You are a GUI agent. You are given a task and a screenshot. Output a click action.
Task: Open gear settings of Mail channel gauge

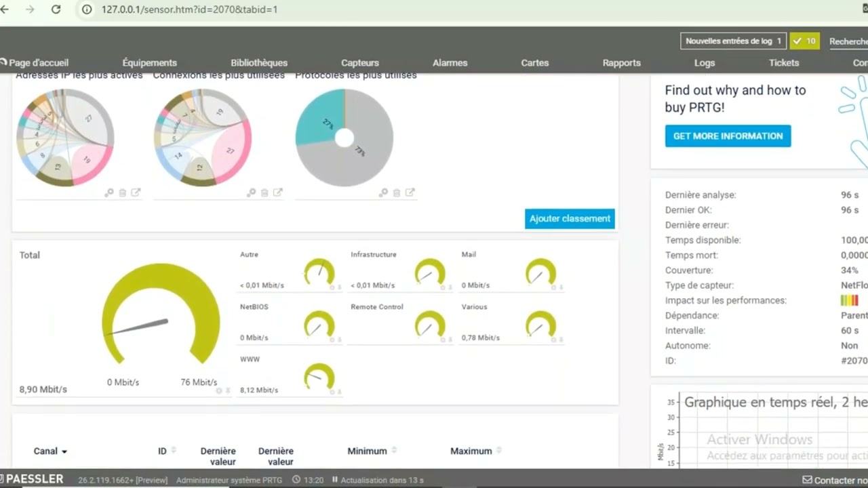tap(553, 287)
